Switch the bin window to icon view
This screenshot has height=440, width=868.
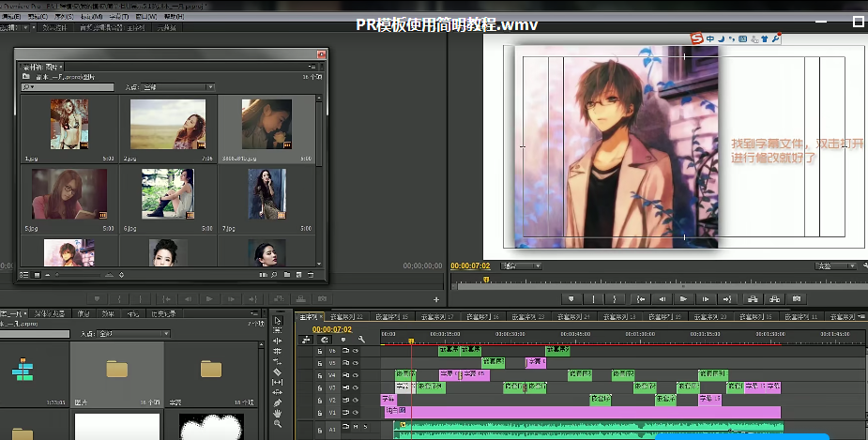[x=37, y=275]
